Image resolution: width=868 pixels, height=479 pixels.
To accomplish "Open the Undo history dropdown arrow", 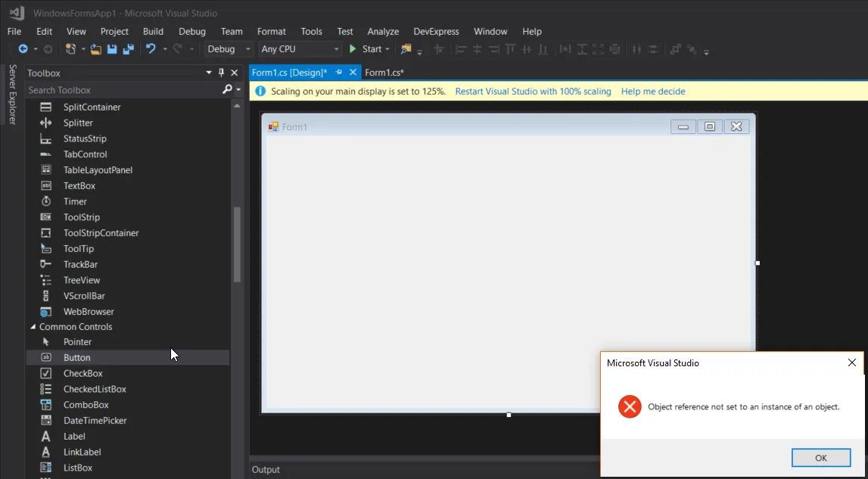I will [x=164, y=49].
